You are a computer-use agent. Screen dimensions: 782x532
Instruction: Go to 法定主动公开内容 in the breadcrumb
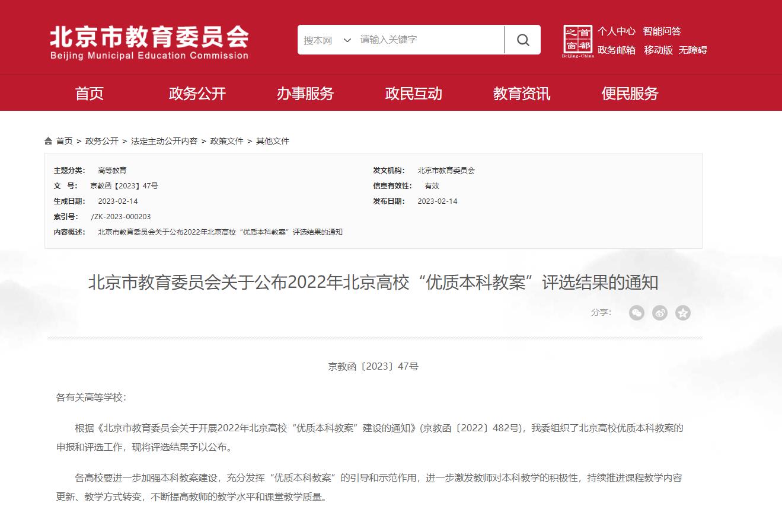click(x=164, y=141)
